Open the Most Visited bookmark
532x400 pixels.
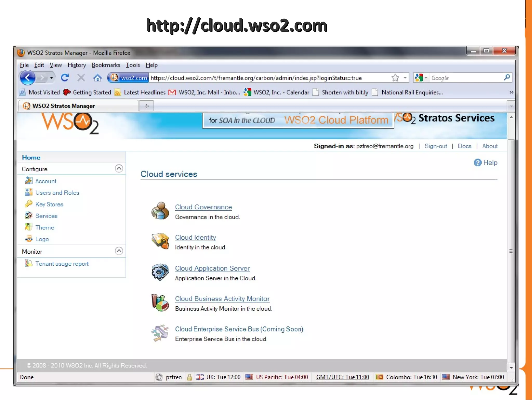tap(40, 92)
